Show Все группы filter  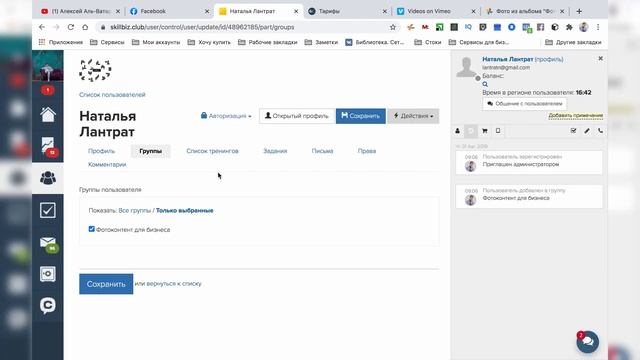pyautogui.click(x=135, y=211)
